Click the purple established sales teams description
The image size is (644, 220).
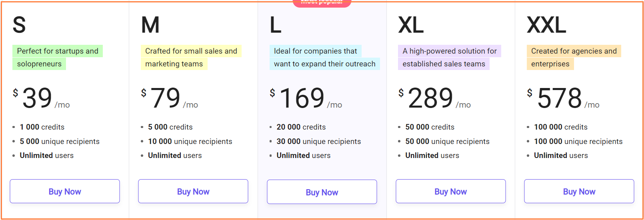[449, 57]
